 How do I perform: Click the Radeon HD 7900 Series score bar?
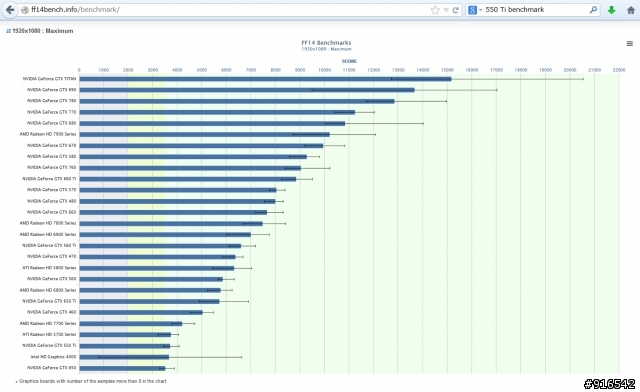[204, 134]
